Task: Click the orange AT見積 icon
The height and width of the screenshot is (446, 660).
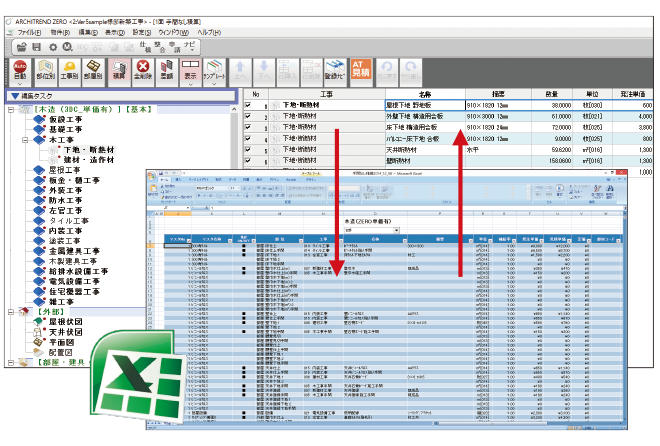Action: pyautogui.click(x=361, y=69)
